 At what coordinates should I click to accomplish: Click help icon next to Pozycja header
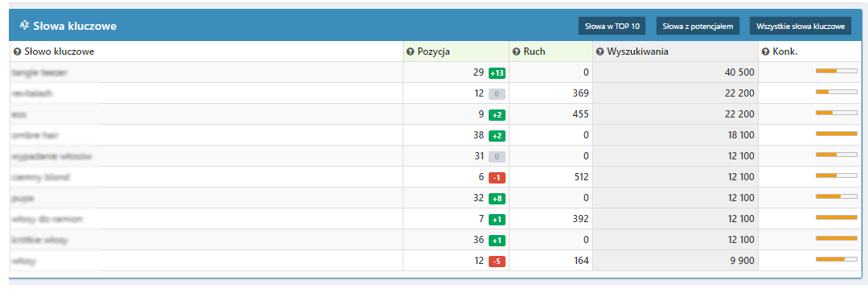410,52
